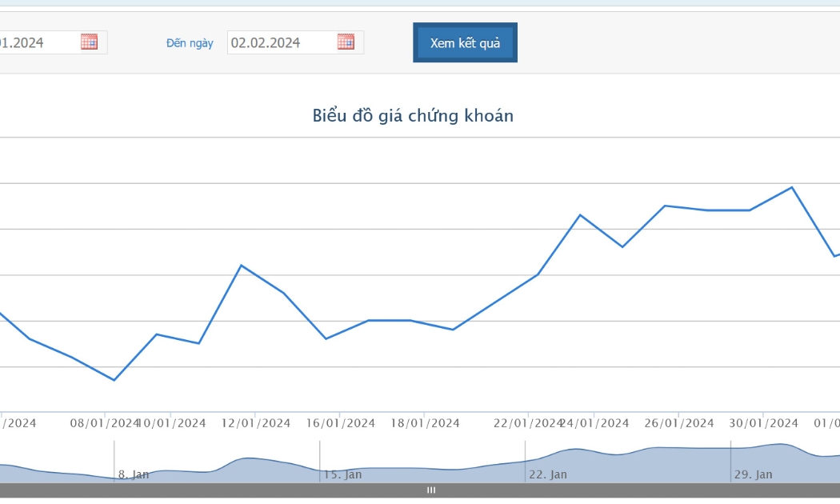Click the chart line peak near 30/01/2024
Viewport: 840px width, 504px height.
(x=792, y=187)
